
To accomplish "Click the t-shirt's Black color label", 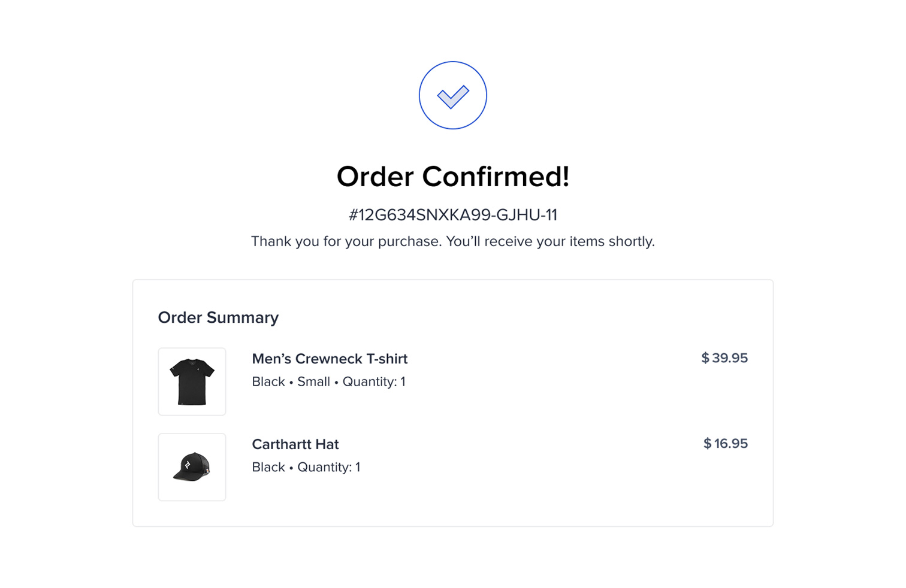I will (x=268, y=382).
